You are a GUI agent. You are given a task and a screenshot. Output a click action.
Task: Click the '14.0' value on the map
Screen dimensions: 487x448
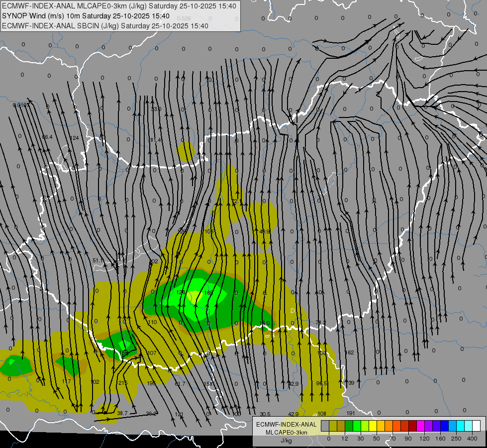coord(265,323)
